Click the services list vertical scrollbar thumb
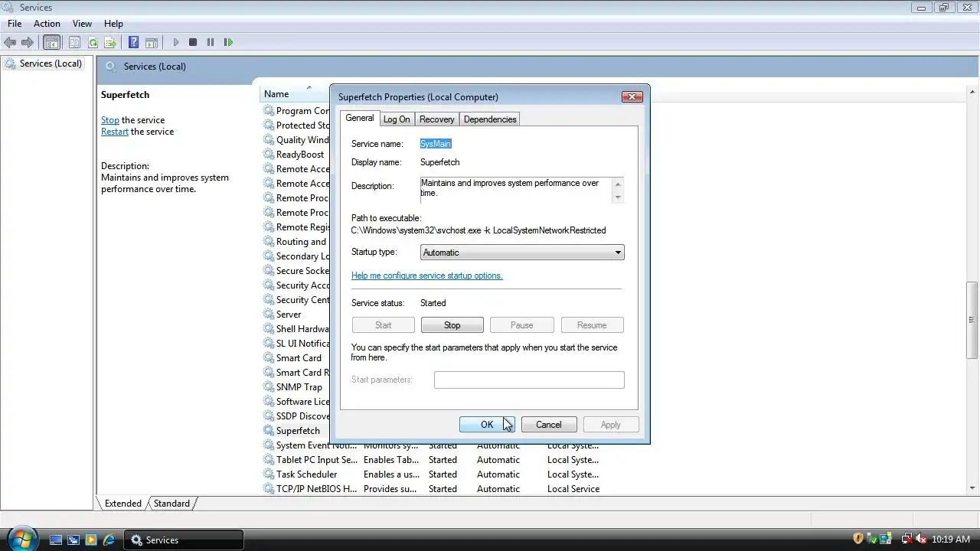This screenshot has width=980, height=551. point(972,320)
